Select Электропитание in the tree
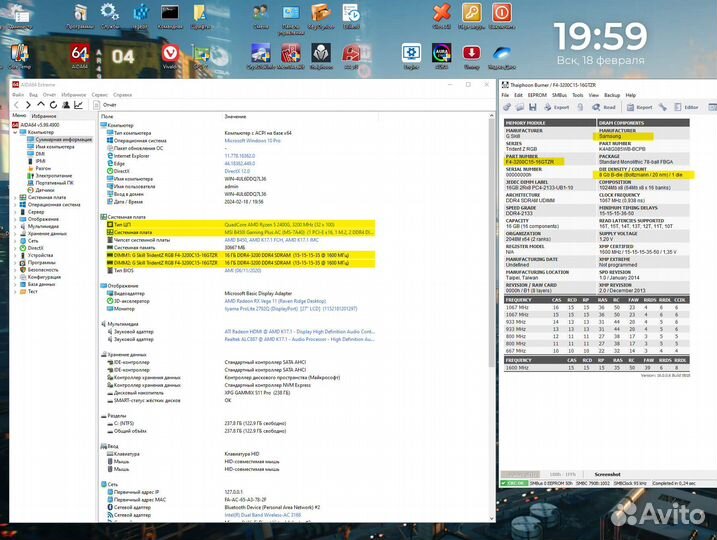717x540 pixels. point(54,176)
